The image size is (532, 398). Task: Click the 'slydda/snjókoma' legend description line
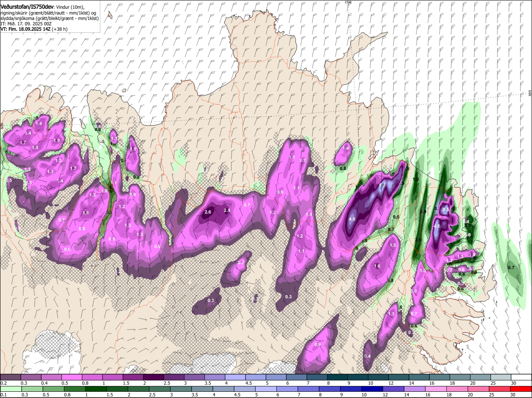[x=49, y=18]
